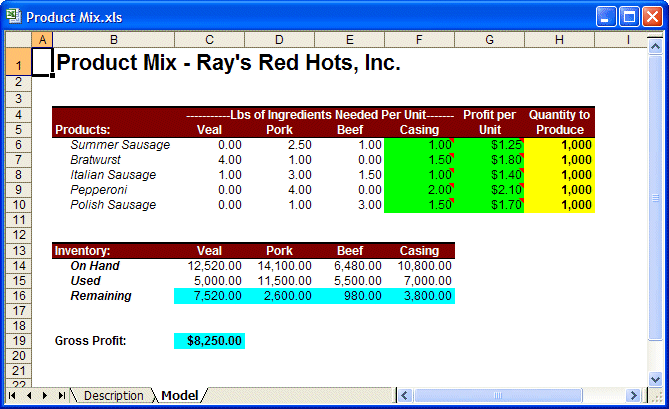
Task: Select column A header
Action: tap(42, 40)
